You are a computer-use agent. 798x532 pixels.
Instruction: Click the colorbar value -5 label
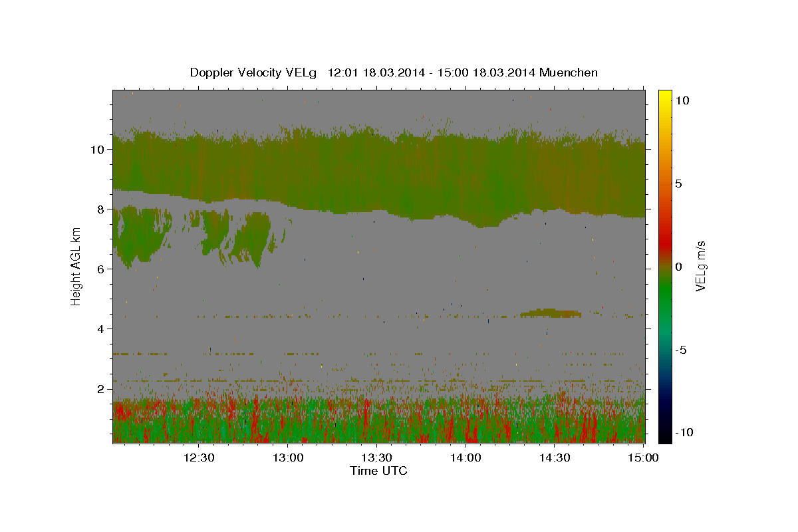coord(680,350)
